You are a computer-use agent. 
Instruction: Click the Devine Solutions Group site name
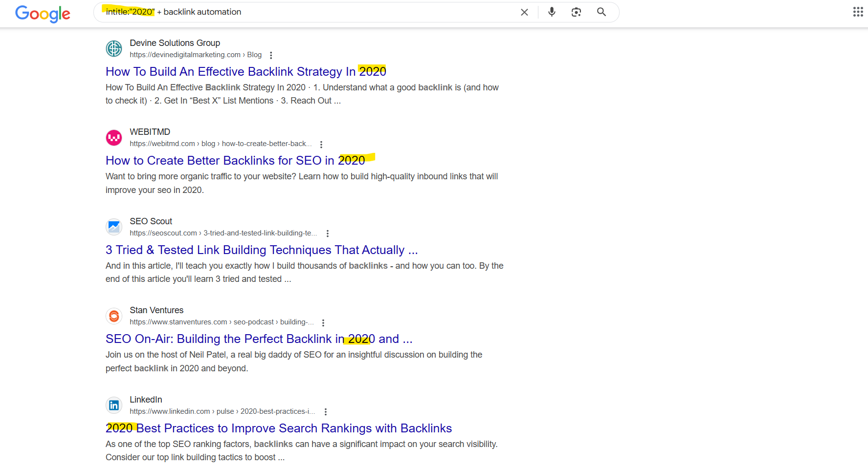coord(175,43)
